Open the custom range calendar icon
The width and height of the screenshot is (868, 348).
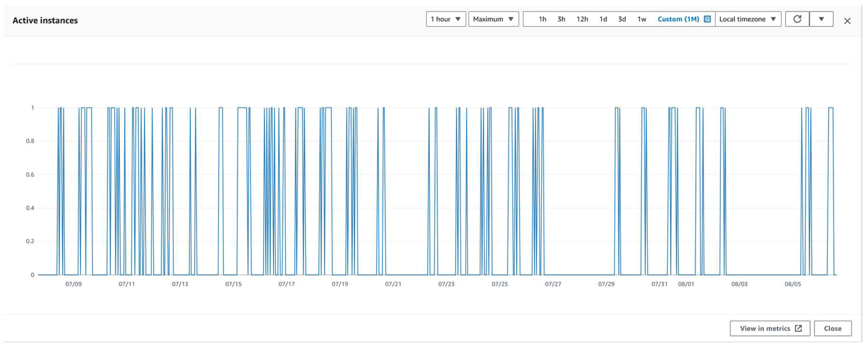tap(707, 19)
